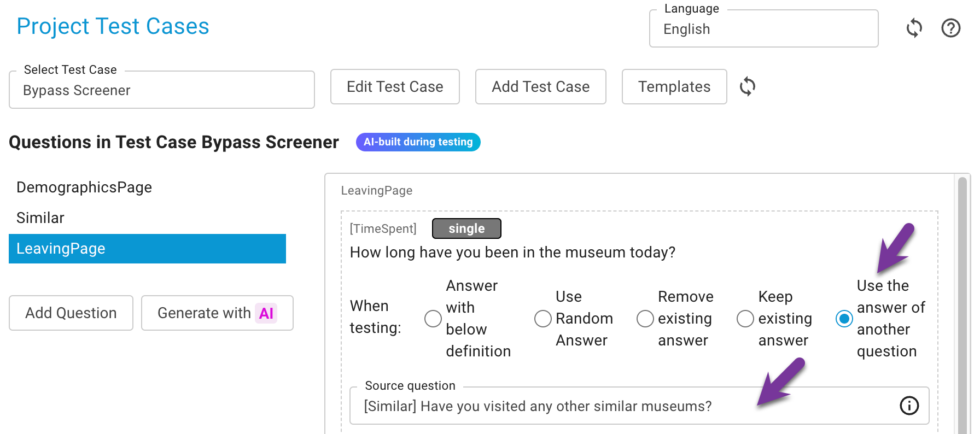The height and width of the screenshot is (434, 980).
Task: Click the single question type badge
Action: click(466, 228)
